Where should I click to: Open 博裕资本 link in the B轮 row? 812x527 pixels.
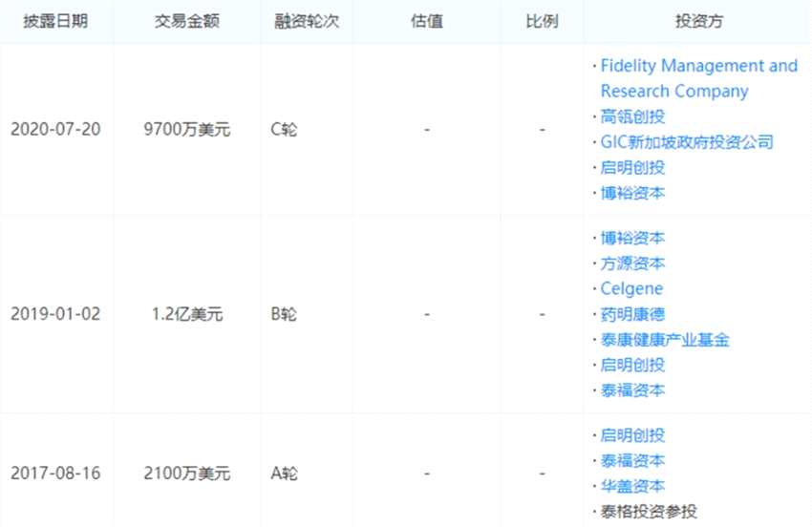pyautogui.click(x=632, y=238)
